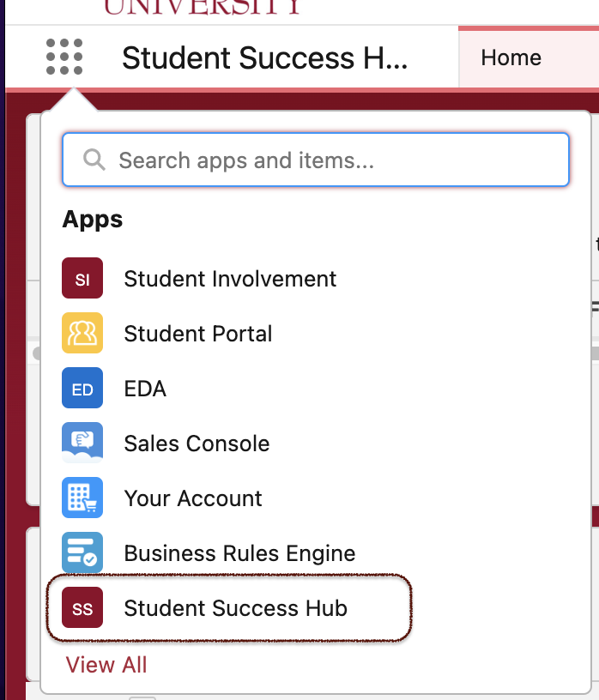The image size is (599, 700).
Task: Click the yellow Student Portal icon
Action: 82,334
